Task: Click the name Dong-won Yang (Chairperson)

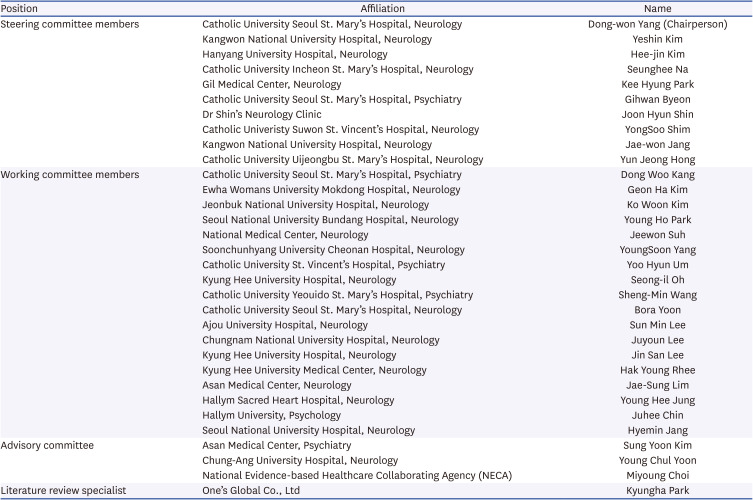Action: (657, 24)
